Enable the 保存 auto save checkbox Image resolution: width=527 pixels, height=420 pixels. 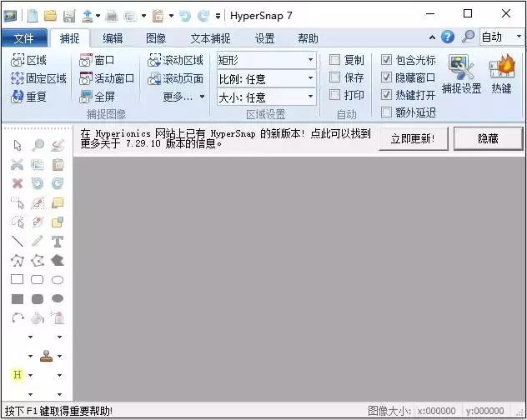pos(334,77)
